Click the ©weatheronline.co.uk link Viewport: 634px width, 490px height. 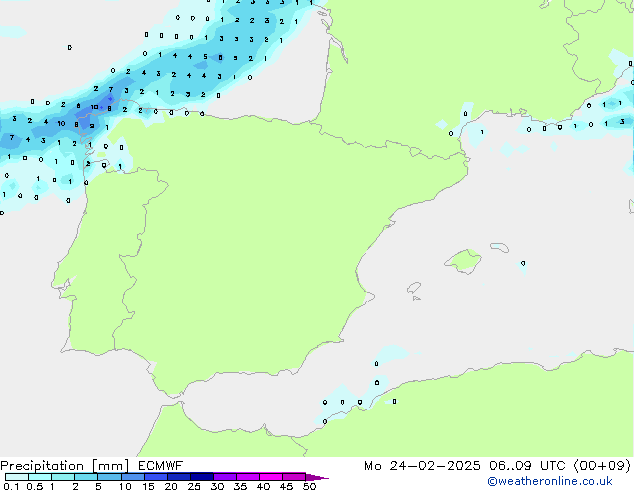[x=549, y=481]
